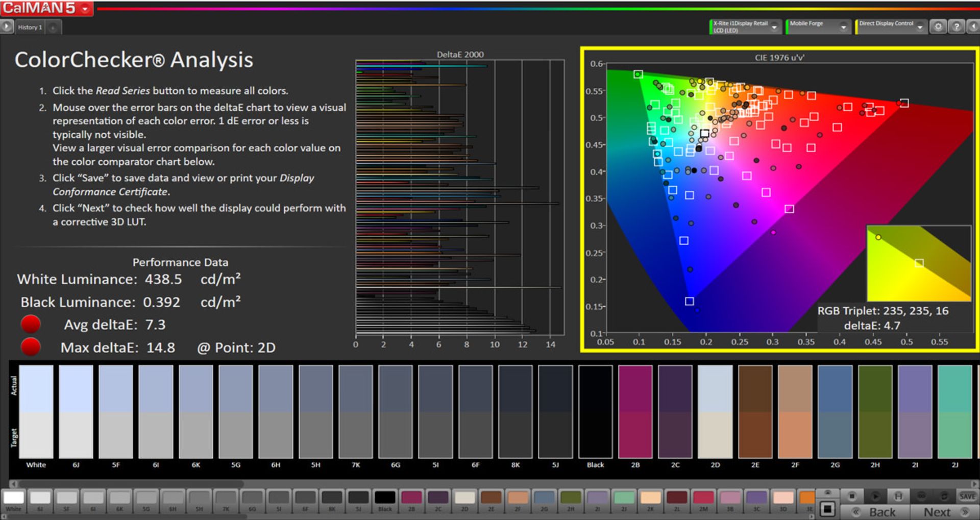Open the CalMAN 5 main menu dropdown

85,9
